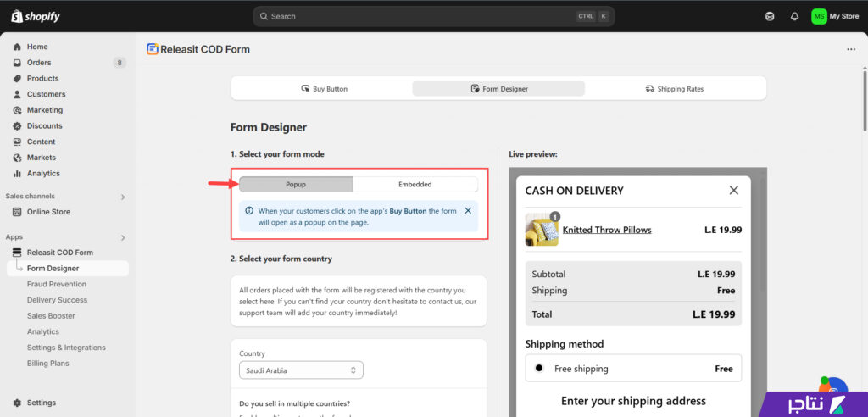The height and width of the screenshot is (417, 868).
Task: Click the My Store account label
Action: 843,17
